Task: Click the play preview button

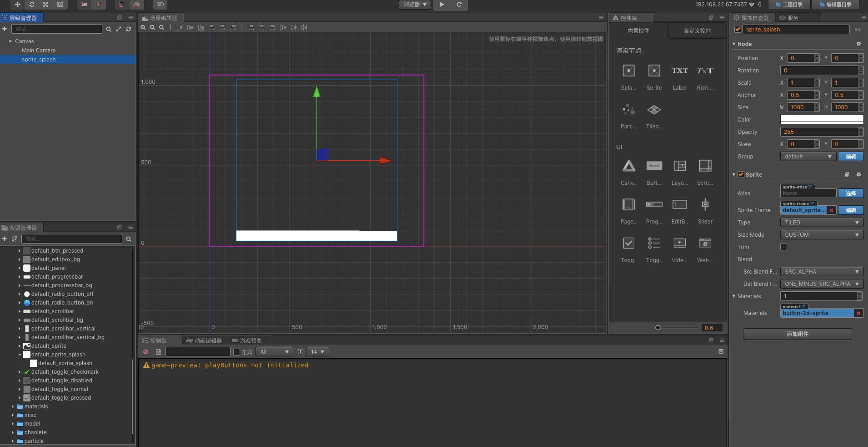Action: click(442, 5)
